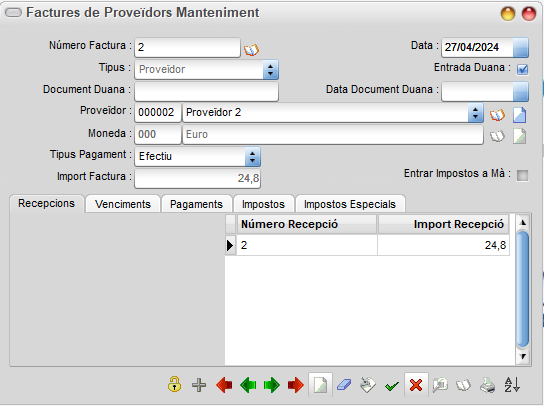
Task: Click the Import Recepció column header
Action: coord(443,224)
